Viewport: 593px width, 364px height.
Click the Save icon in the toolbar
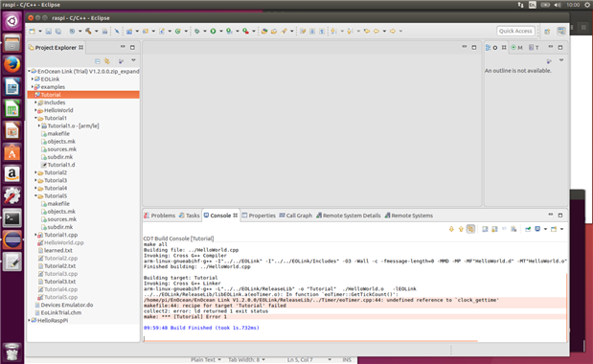click(x=49, y=32)
